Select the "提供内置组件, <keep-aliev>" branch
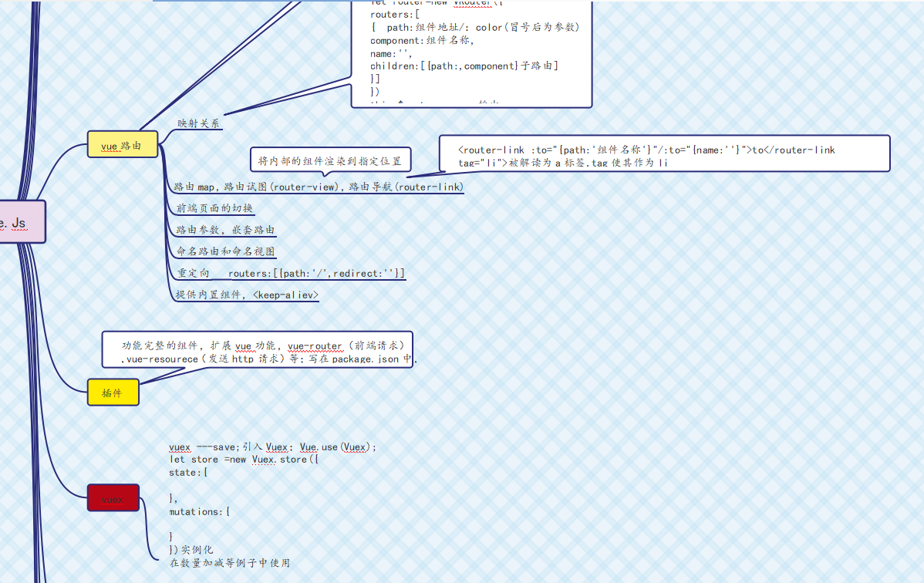924x583 pixels. pyautogui.click(x=247, y=295)
